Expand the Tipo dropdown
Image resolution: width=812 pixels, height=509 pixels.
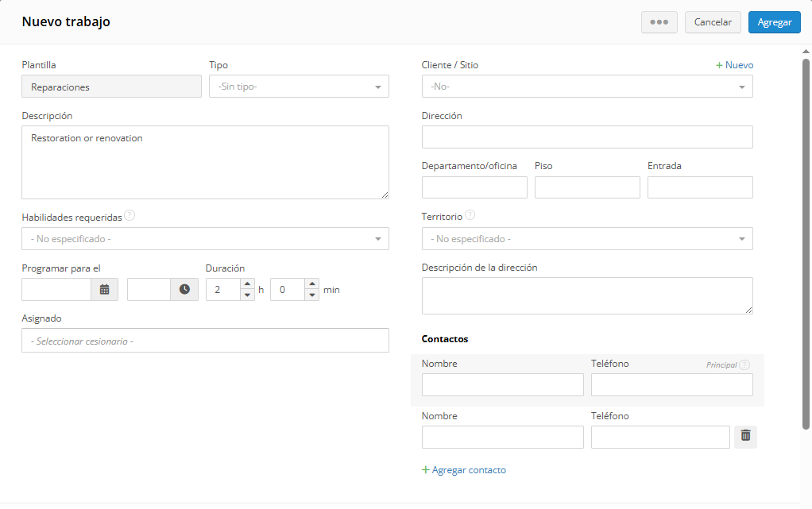(299, 87)
